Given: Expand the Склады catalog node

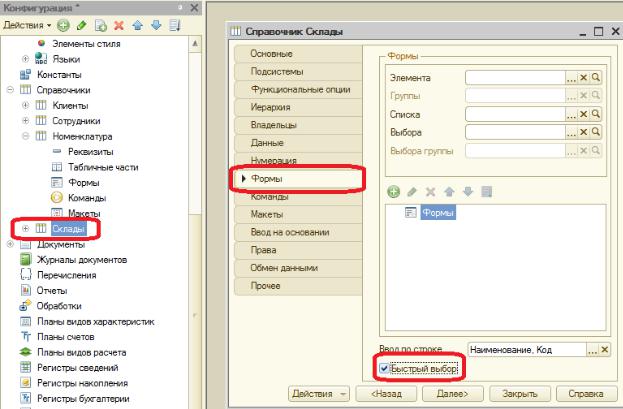Looking at the screenshot, I should point(25,229).
